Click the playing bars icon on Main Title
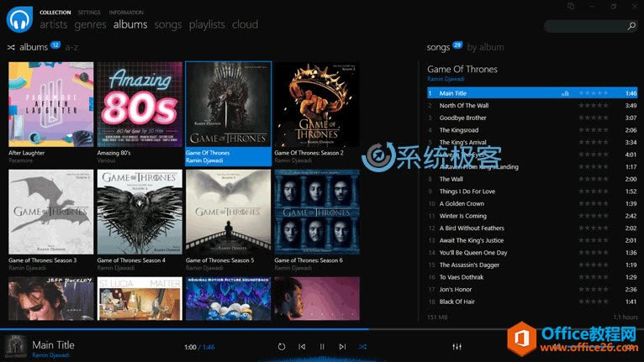The width and height of the screenshot is (644, 362). (565, 93)
